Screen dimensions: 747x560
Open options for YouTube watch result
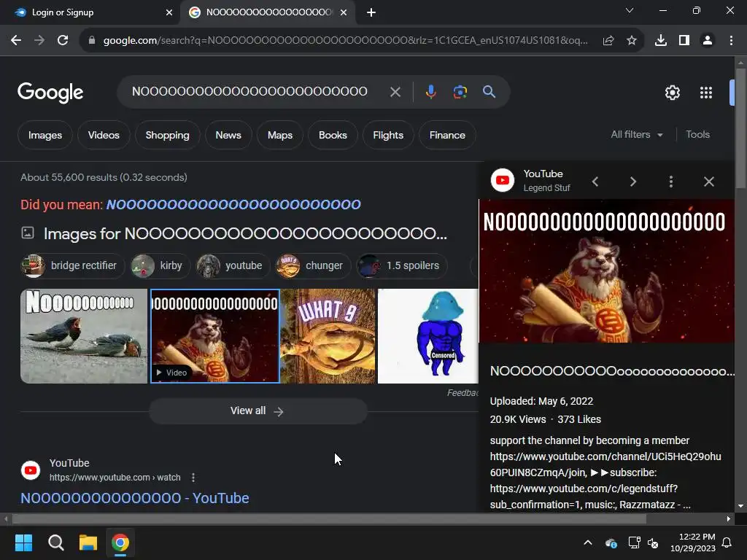click(193, 477)
